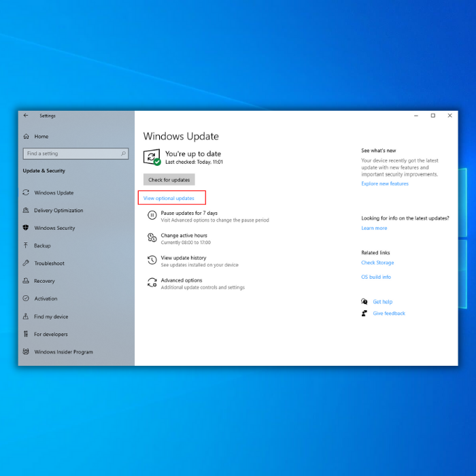476x476 pixels.
Task: Open For developers settings
Action: 51,335
